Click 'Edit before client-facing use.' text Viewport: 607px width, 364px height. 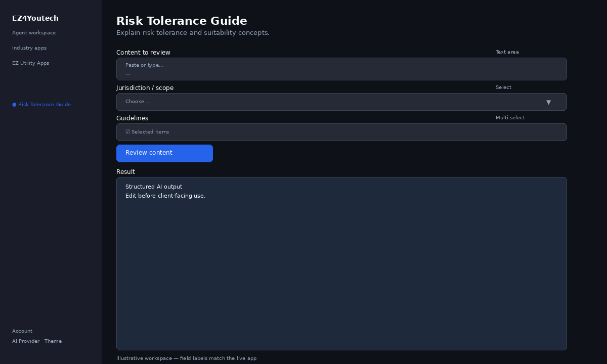[x=165, y=196]
